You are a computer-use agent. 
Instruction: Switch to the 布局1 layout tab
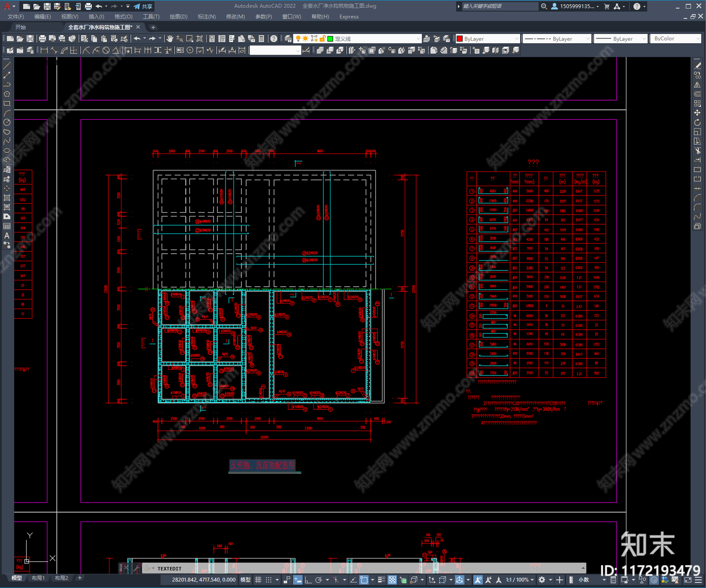(x=38, y=578)
